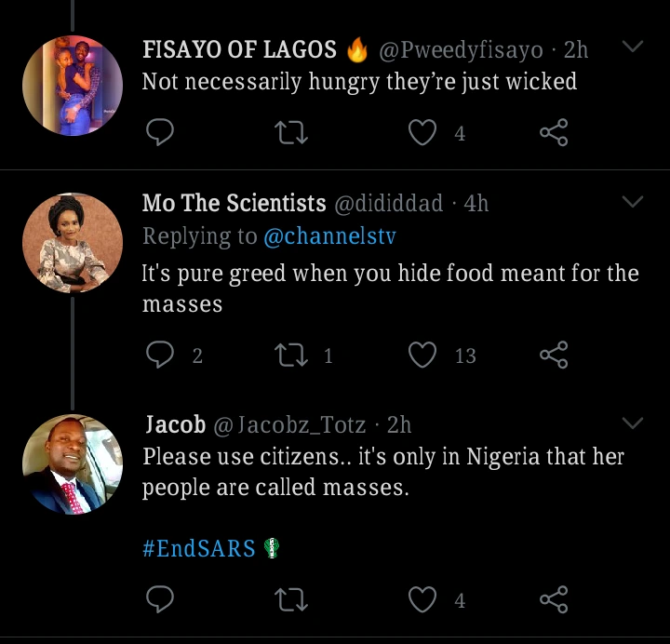The width and height of the screenshot is (670, 644).
Task: Retweet the 'just wicked' tweet
Action: point(292,133)
